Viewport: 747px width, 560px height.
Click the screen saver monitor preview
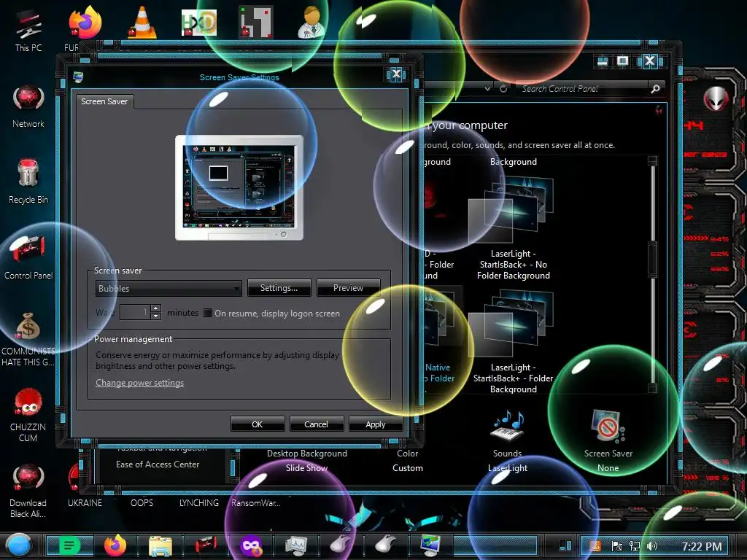[239, 187]
